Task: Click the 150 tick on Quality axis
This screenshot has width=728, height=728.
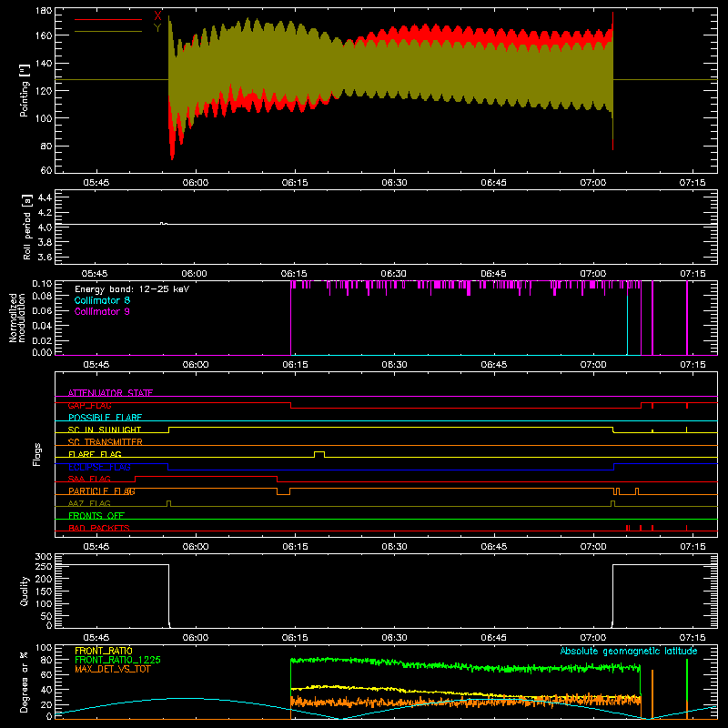Action: click(x=44, y=591)
